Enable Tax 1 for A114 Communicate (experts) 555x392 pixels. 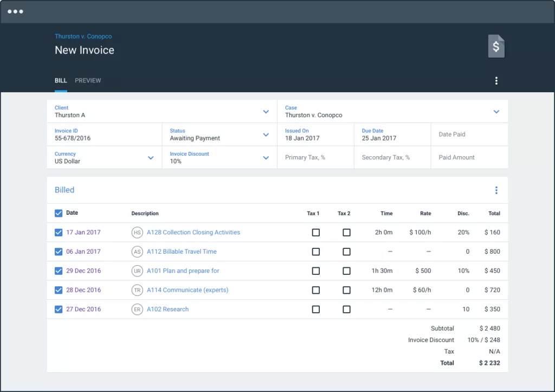(x=316, y=290)
